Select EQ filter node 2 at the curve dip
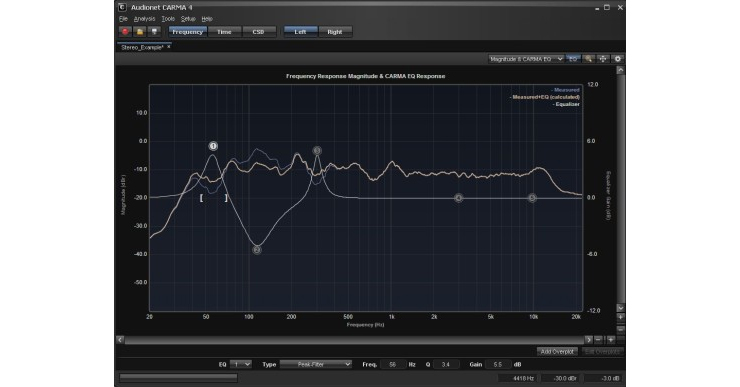The image size is (740, 387). [x=257, y=250]
